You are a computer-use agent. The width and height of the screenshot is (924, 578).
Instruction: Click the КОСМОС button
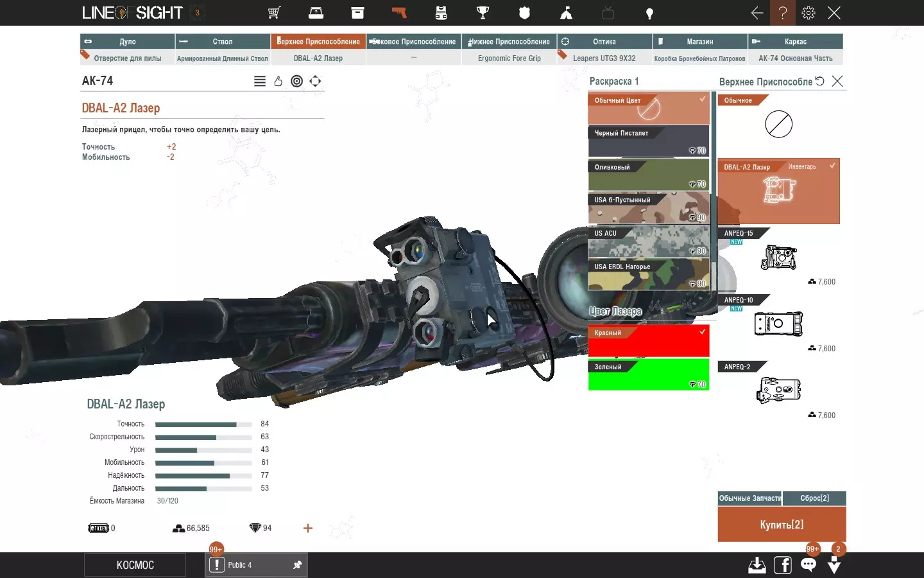tap(135, 565)
